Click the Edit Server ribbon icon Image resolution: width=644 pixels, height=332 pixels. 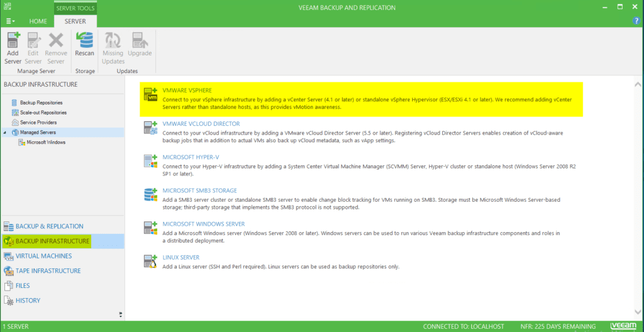click(x=33, y=40)
